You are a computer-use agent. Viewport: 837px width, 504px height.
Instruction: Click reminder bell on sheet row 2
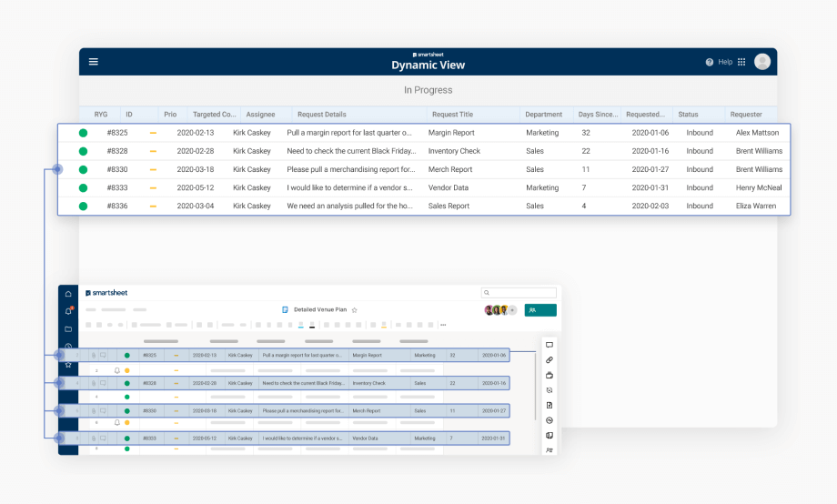pyautogui.click(x=116, y=370)
